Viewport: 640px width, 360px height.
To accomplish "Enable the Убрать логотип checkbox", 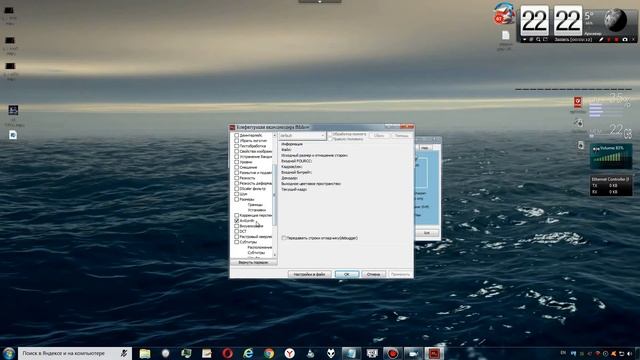I will [236, 140].
